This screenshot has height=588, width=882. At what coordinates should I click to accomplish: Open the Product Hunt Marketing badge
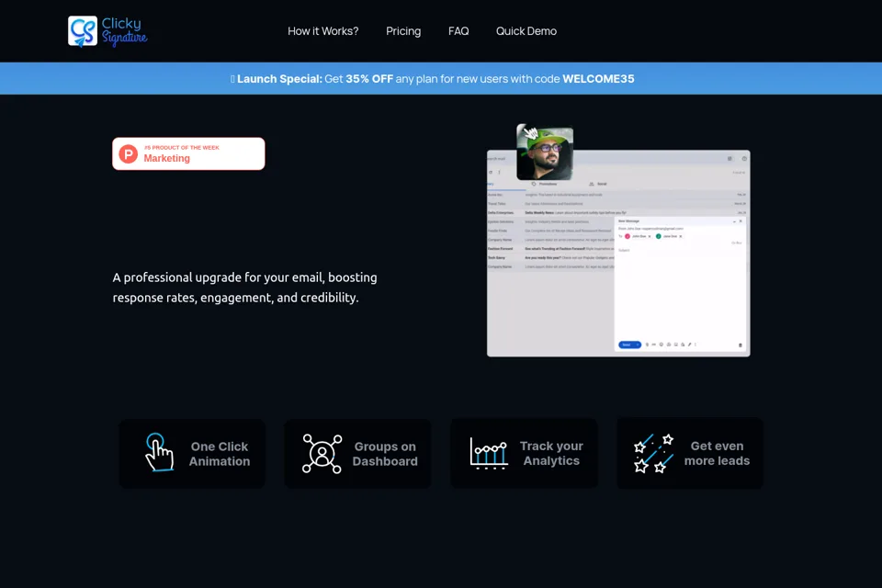tap(188, 153)
